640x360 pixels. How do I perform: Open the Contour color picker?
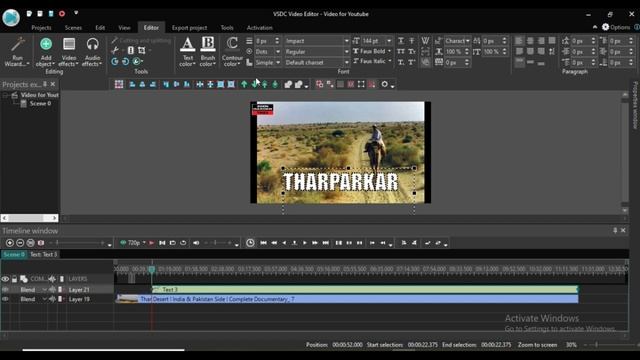click(232, 51)
